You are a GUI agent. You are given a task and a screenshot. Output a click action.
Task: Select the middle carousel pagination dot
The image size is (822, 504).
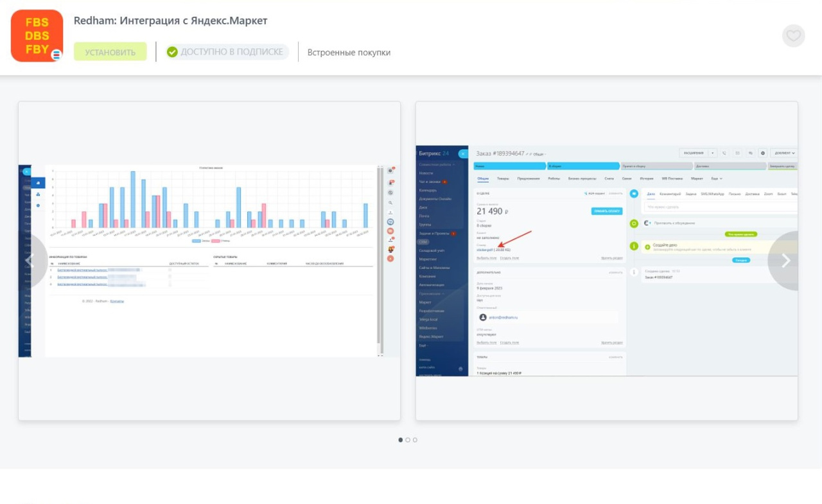[408, 440]
